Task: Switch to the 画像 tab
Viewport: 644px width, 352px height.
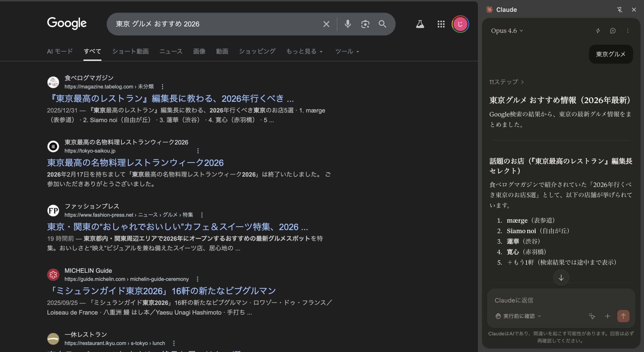Action: [x=199, y=51]
